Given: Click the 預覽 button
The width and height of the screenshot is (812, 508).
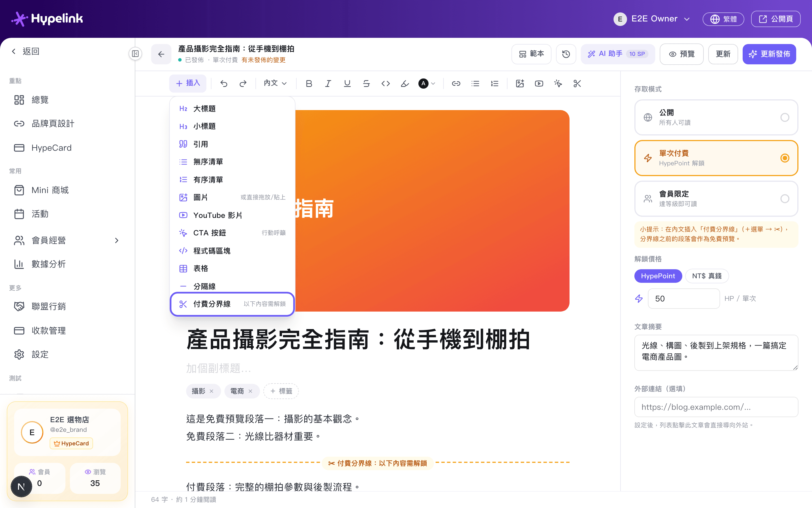Looking at the screenshot, I should pos(681,54).
